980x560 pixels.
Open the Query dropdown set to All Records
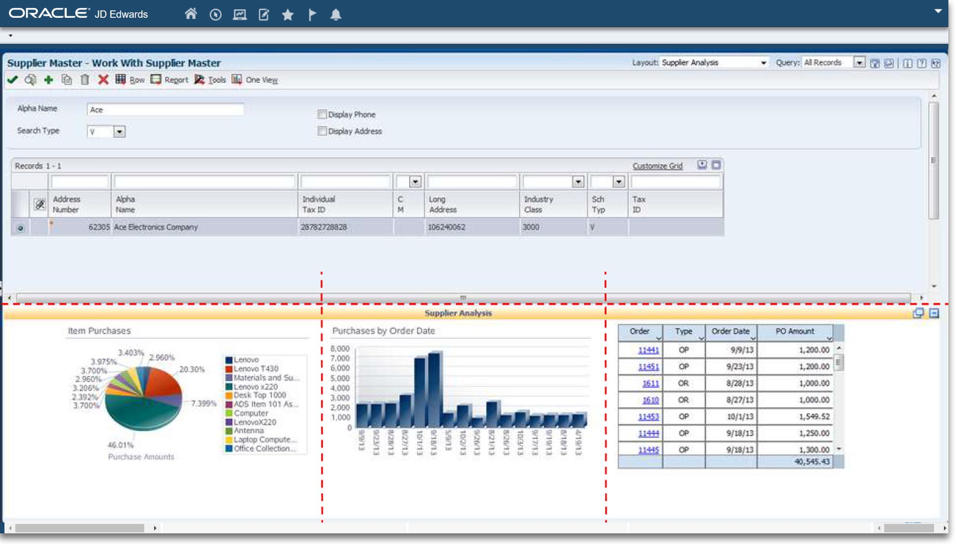click(x=860, y=62)
